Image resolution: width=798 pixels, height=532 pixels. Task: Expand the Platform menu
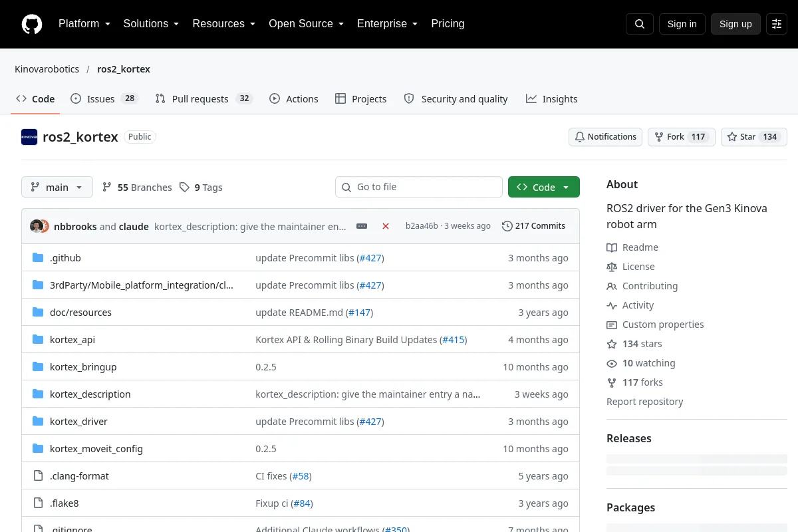(84, 24)
